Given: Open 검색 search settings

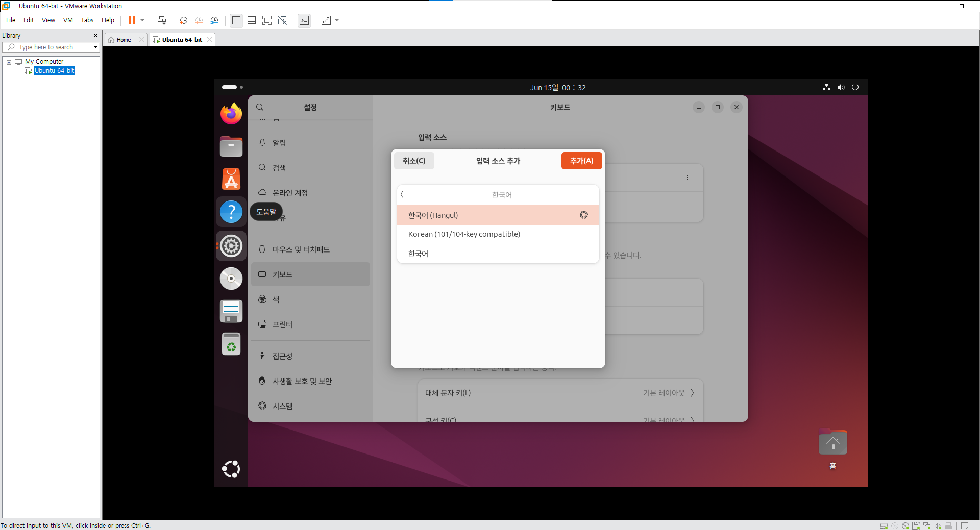Looking at the screenshot, I should (310, 168).
